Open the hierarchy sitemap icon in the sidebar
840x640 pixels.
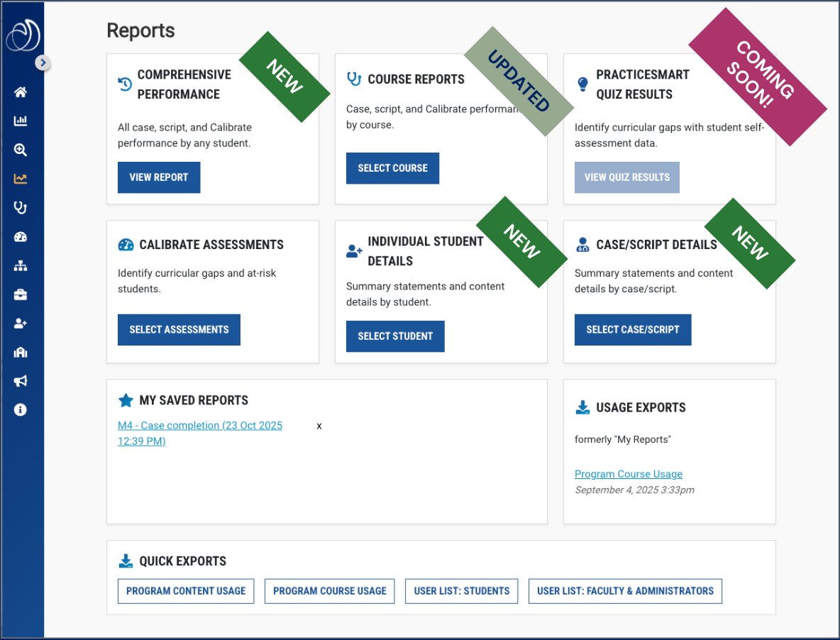click(x=21, y=265)
